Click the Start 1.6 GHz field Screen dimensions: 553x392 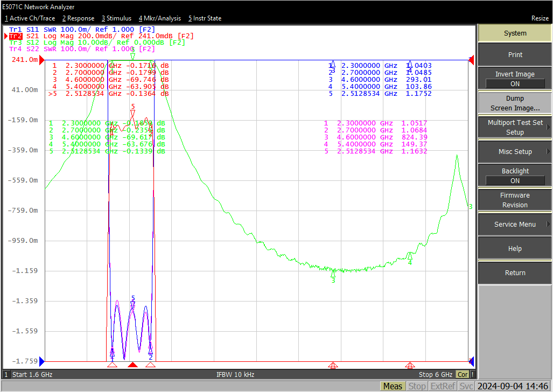[32, 374]
